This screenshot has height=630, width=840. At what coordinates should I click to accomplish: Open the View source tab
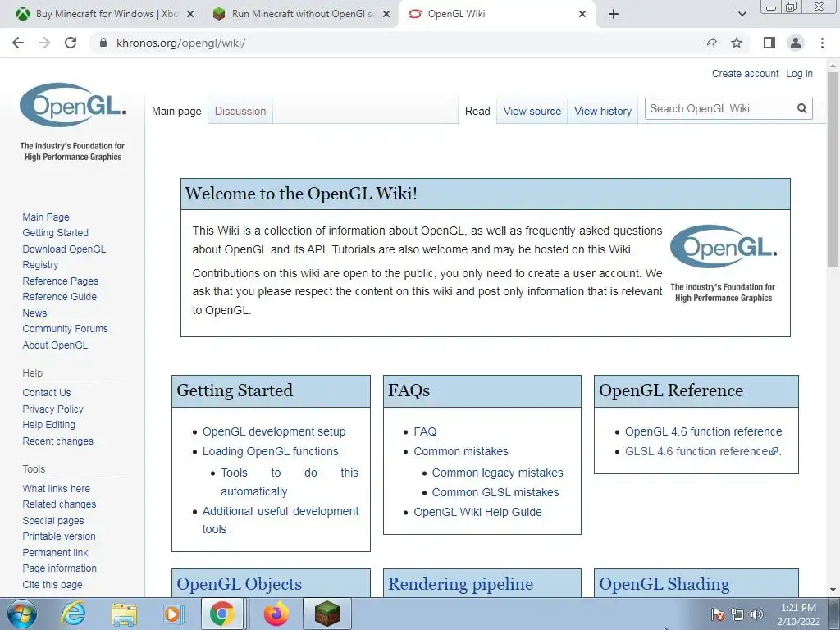coord(532,111)
